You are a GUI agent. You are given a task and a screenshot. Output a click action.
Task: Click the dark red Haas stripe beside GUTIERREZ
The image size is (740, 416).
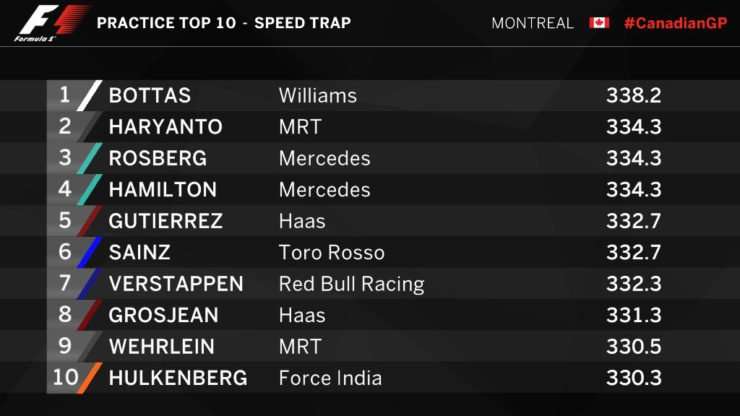[89, 221]
